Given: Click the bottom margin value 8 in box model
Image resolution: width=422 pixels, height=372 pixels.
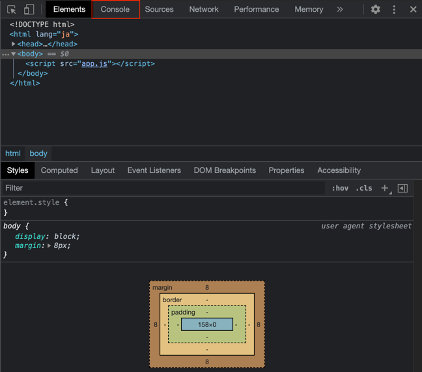Looking at the screenshot, I should [x=207, y=361].
